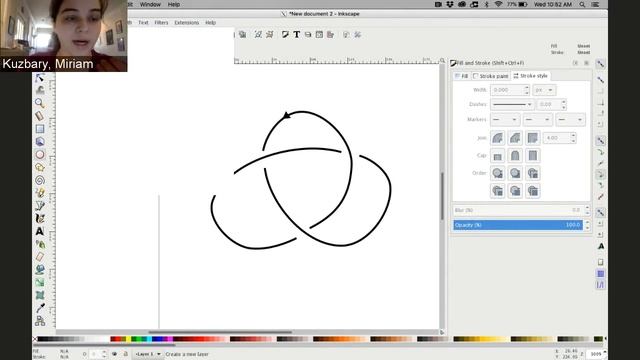Image resolution: width=640 pixels, height=360 pixels.
Task: Select the Eraser tool
Action: point(40,257)
